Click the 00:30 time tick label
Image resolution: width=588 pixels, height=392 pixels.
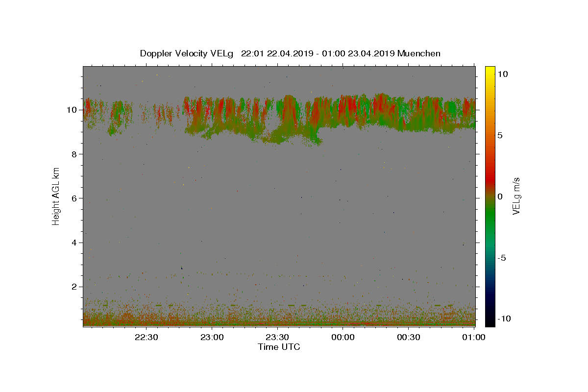(408, 337)
